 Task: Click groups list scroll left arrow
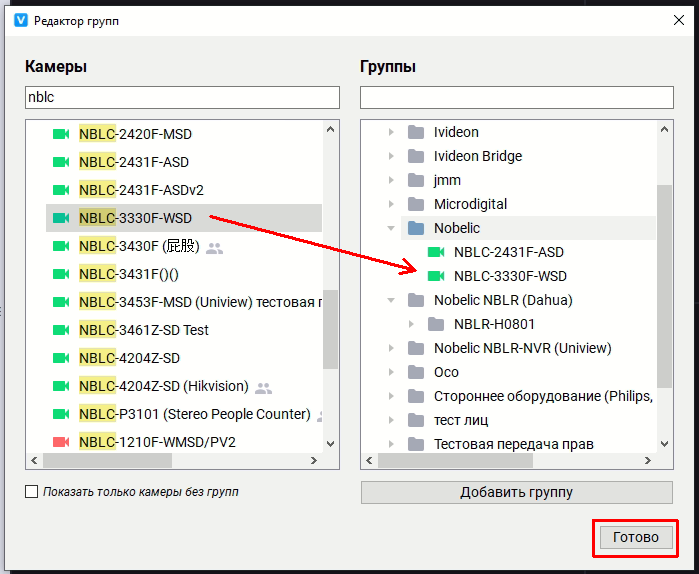coord(369,460)
